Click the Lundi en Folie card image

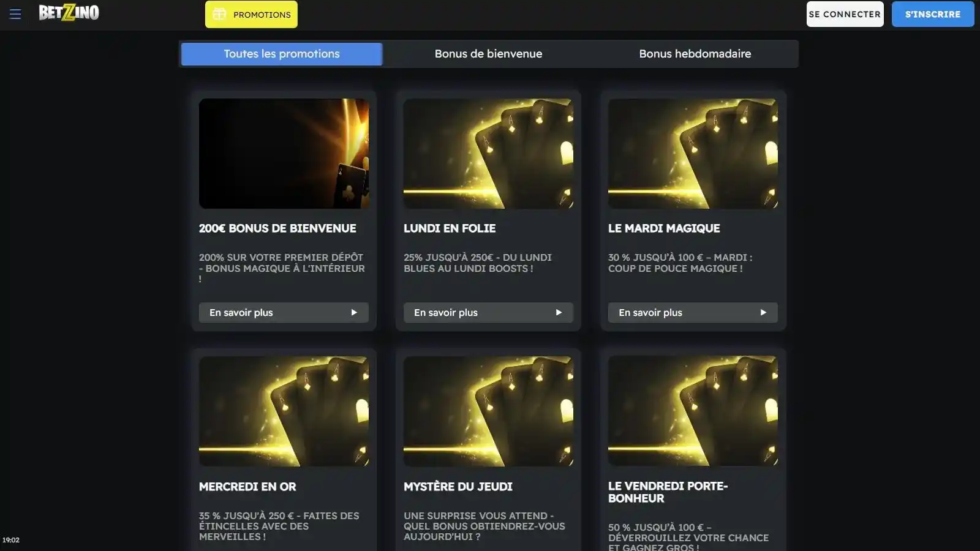tap(488, 154)
